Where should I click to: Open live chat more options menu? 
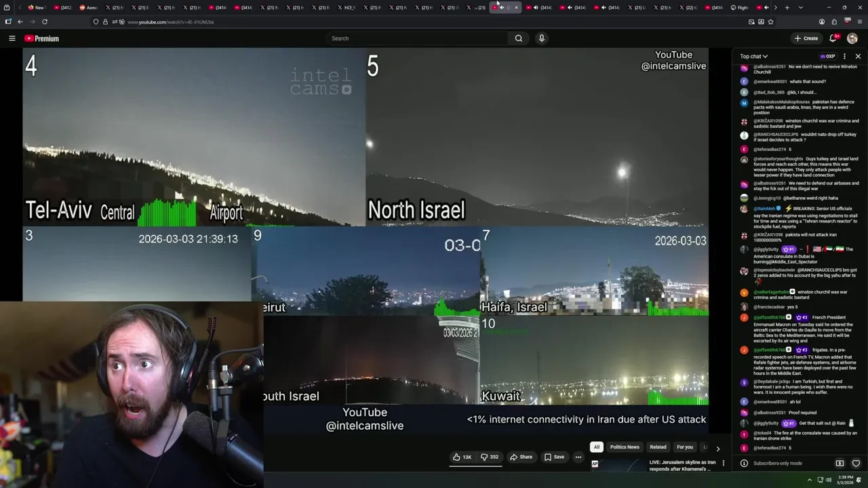click(x=844, y=56)
